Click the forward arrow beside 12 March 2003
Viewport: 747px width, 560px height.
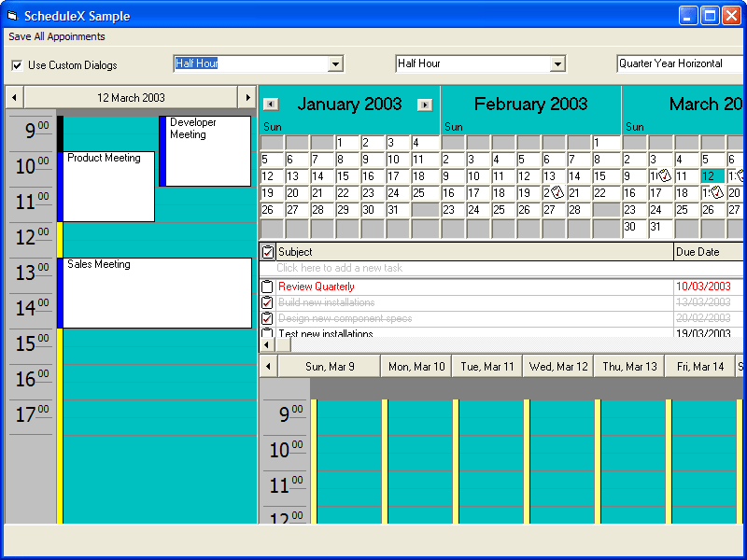pos(247,97)
